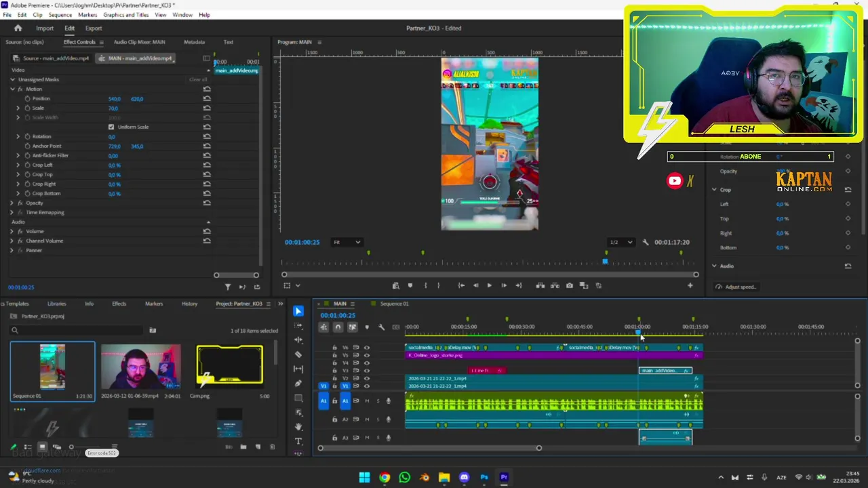The height and width of the screenshot is (488, 868).
Task: Switch to the Export workspace
Action: tap(94, 28)
